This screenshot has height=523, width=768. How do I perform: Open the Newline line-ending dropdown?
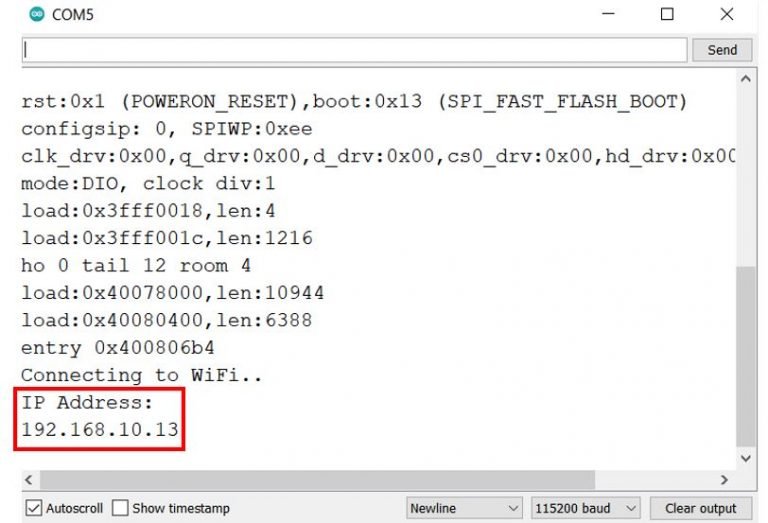coord(464,508)
